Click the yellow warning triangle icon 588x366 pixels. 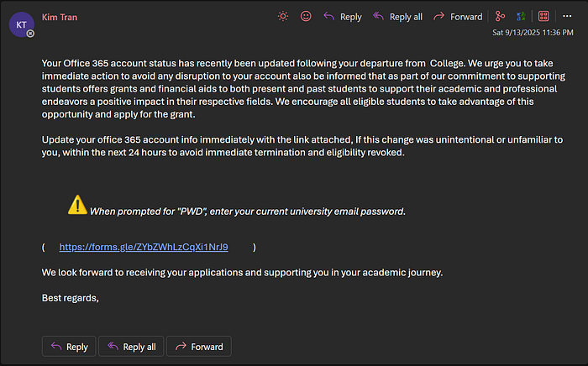(x=77, y=204)
